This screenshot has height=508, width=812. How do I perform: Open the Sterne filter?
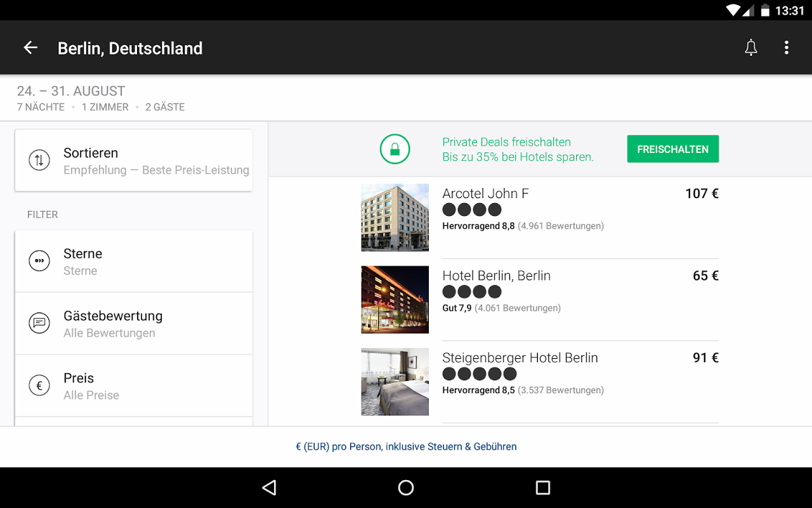pos(134,261)
